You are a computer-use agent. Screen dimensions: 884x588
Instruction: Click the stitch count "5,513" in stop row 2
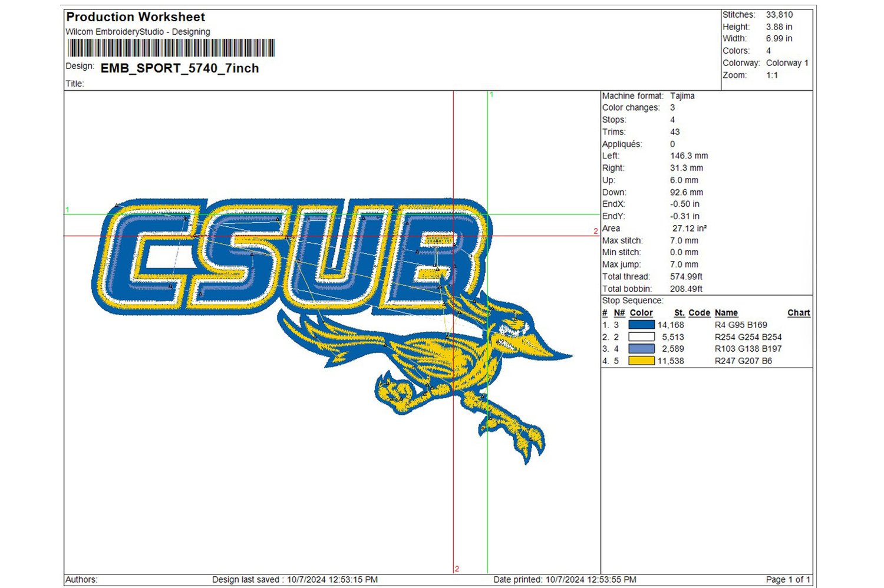(673, 338)
